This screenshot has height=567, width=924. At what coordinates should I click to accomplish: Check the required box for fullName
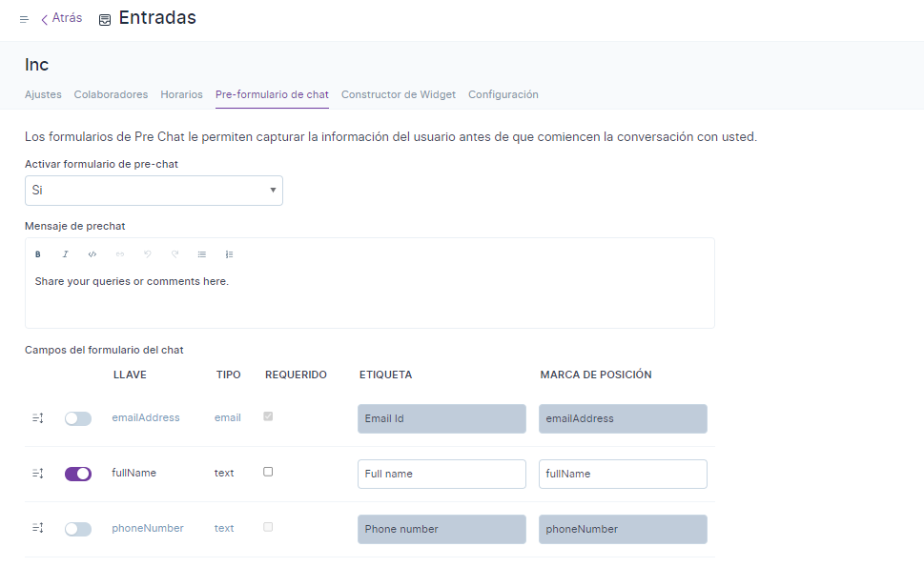pos(268,472)
